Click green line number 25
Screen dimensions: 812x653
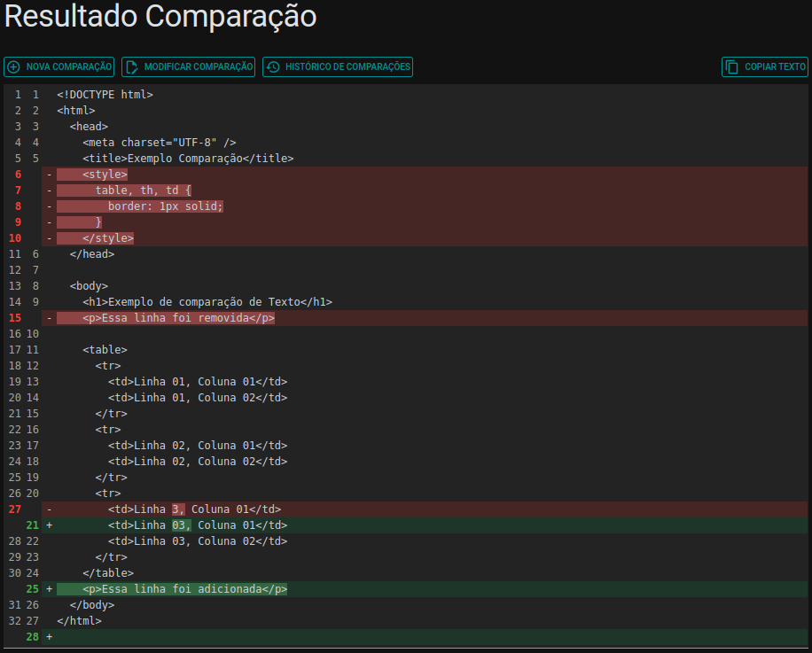[x=33, y=589]
